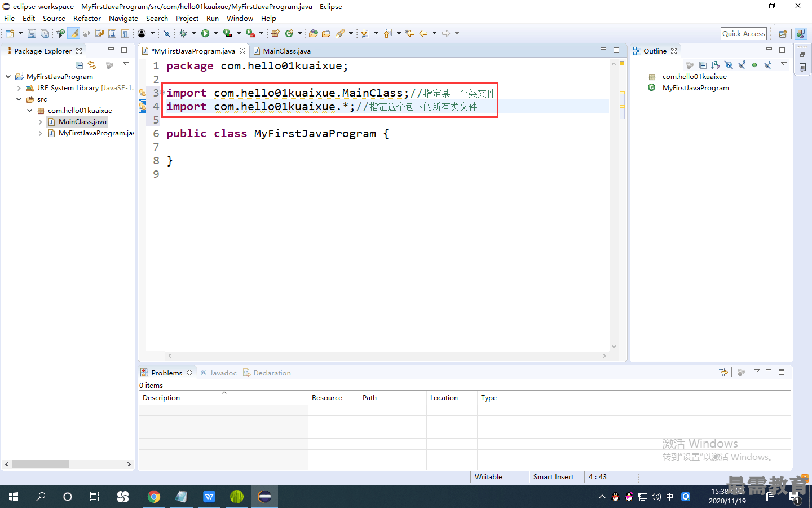The image size is (812, 508).
Task: Open the New Java Class dropdown arrow
Action: 299,33
